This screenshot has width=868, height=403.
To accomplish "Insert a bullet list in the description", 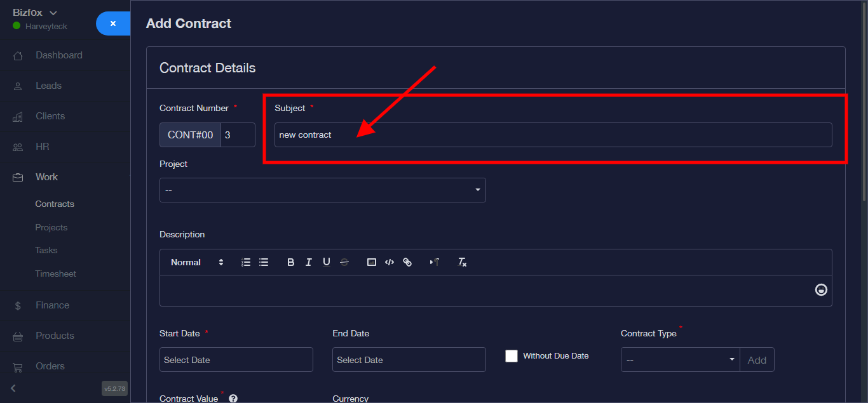I will click(x=264, y=262).
